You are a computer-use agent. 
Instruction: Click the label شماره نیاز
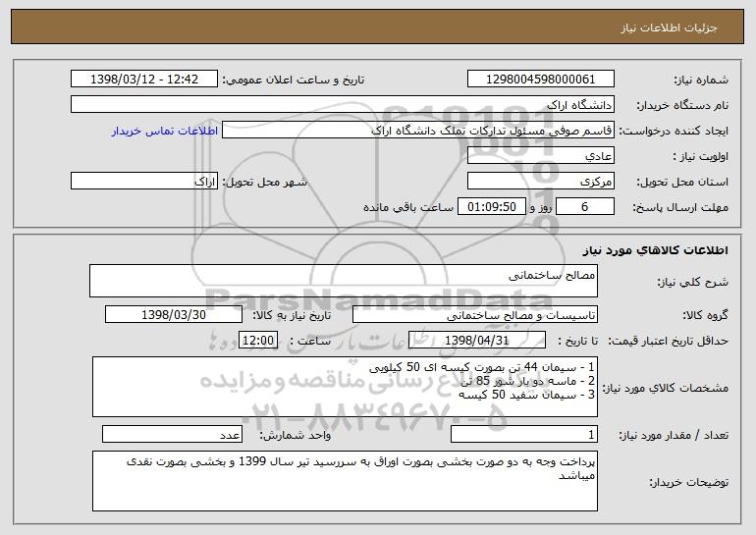pyautogui.click(x=703, y=80)
